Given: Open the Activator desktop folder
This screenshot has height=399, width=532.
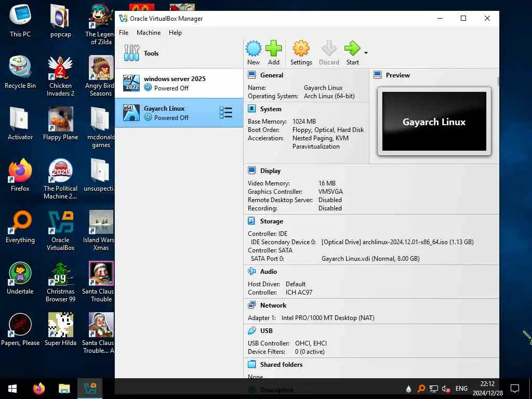Looking at the screenshot, I should [20, 124].
